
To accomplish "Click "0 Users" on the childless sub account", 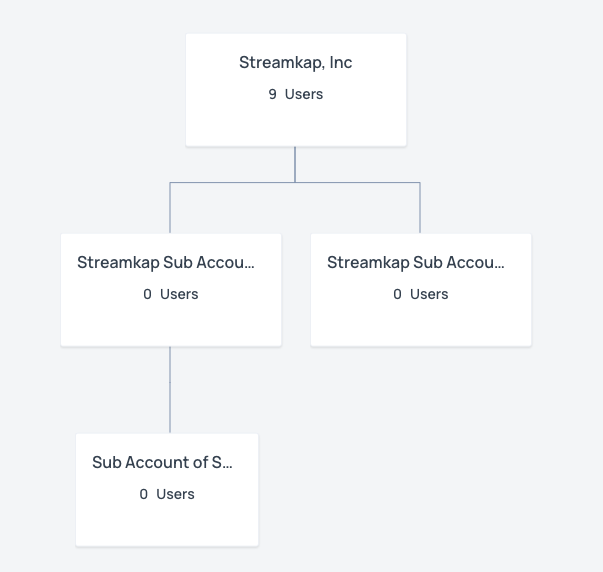I will (421, 294).
